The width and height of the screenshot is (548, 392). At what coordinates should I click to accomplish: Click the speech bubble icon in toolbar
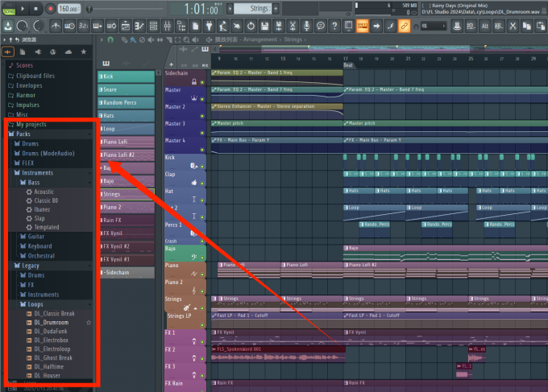321,26
